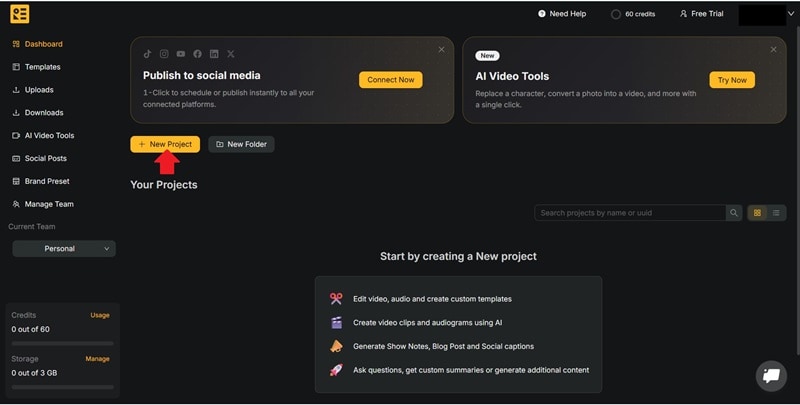The width and height of the screenshot is (800, 405).
Task: Switch to list view
Action: click(x=776, y=213)
